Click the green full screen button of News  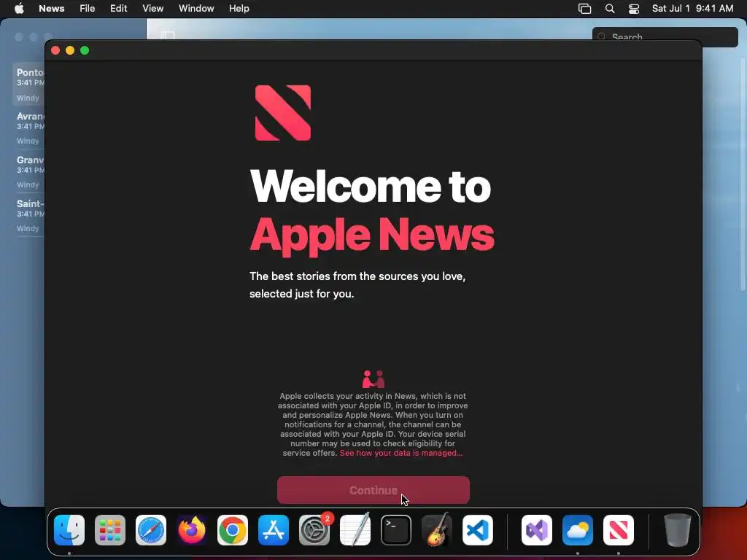[x=85, y=50]
